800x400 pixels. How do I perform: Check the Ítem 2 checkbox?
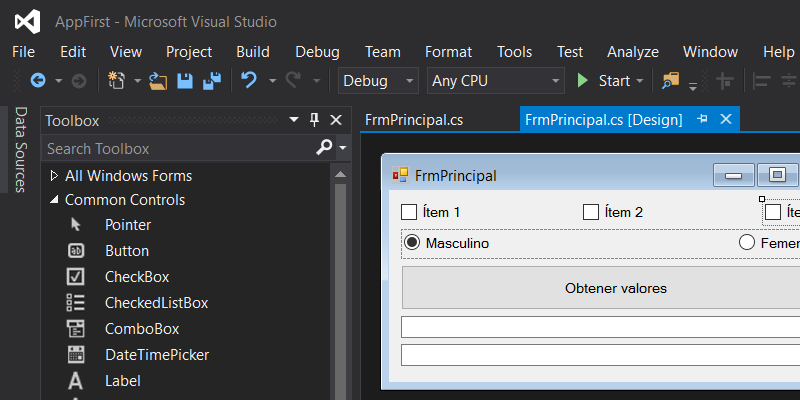coord(591,212)
